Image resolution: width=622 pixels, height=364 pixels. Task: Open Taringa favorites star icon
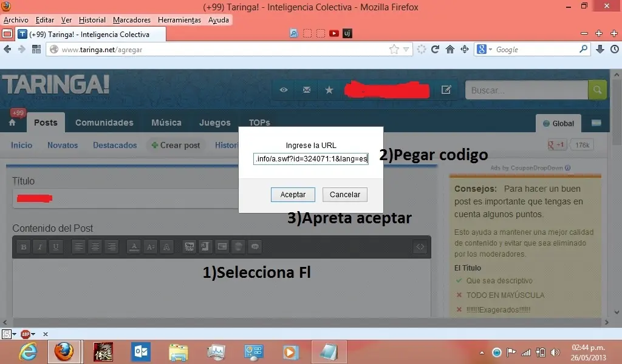coord(329,90)
